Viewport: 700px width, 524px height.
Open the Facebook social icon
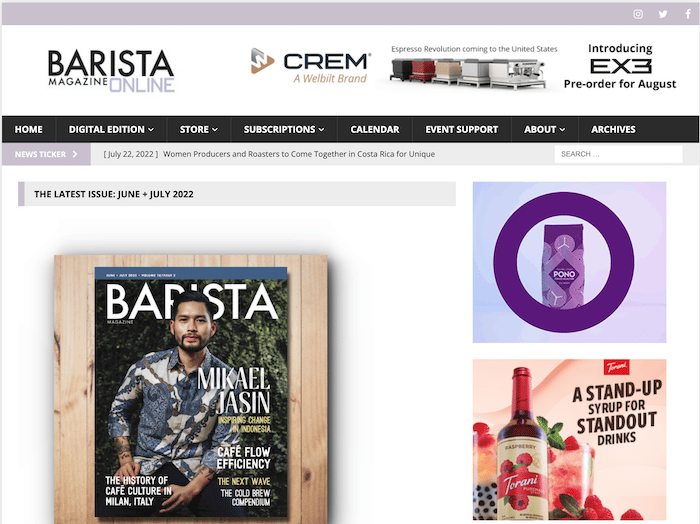tap(688, 14)
